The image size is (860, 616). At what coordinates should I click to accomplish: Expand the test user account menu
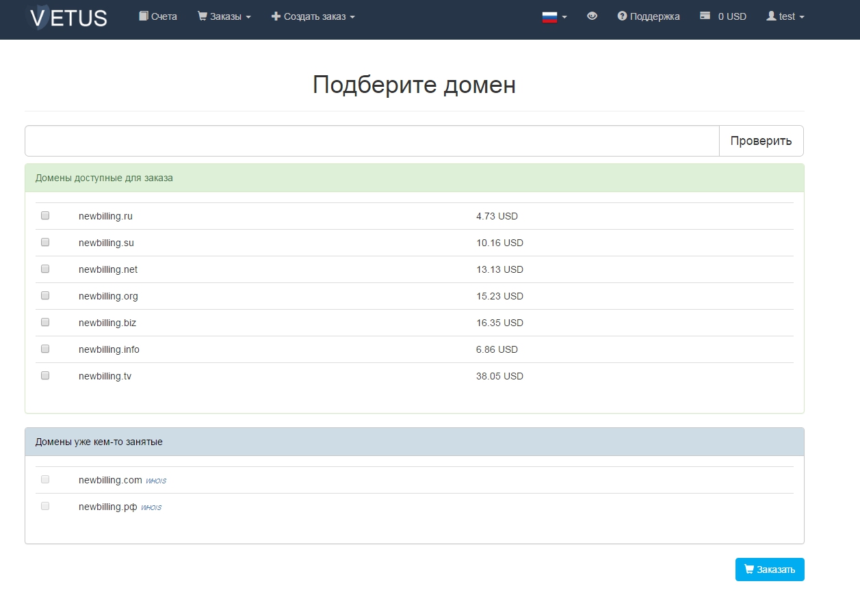[x=785, y=16]
